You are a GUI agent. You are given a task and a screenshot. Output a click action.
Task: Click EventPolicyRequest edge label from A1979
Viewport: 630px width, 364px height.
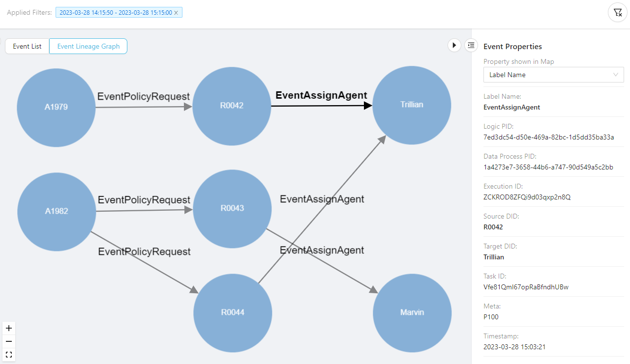click(143, 96)
